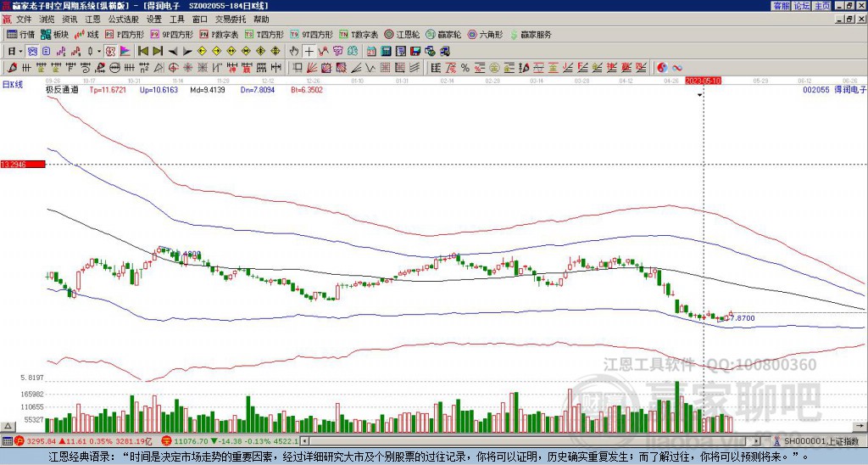The height and width of the screenshot is (465, 868).
Task: Open the calculator icon
Action: click(x=386, y=51)
